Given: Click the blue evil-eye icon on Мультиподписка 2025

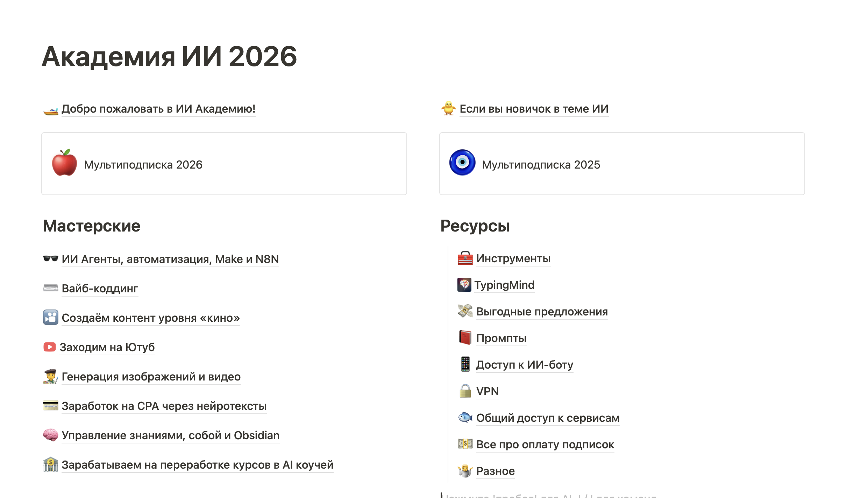Looking at the screenshot, I should click(462, 163).
